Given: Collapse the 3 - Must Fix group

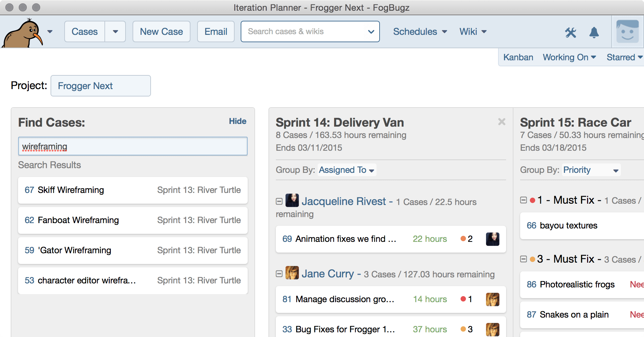Looking at the screenshot, I should tap(524, 259).
